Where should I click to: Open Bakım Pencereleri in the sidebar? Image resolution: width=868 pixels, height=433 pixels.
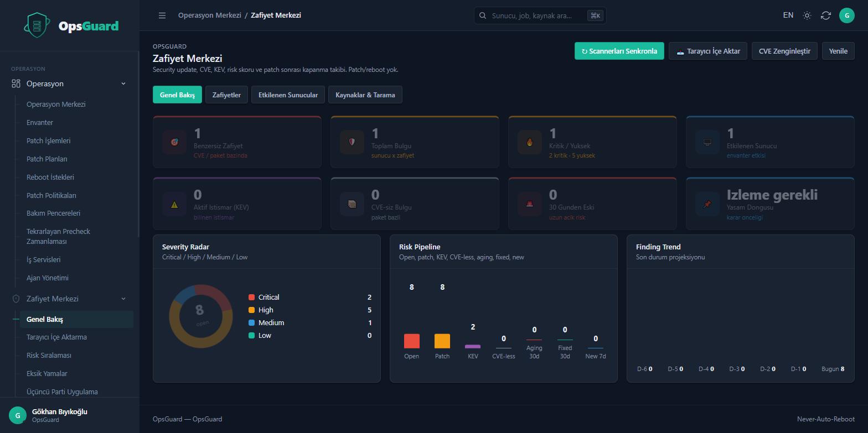point(53,213)
